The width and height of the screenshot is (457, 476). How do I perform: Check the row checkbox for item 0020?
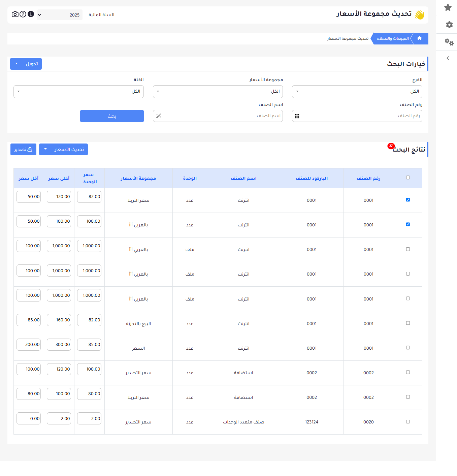click(408, 421)
